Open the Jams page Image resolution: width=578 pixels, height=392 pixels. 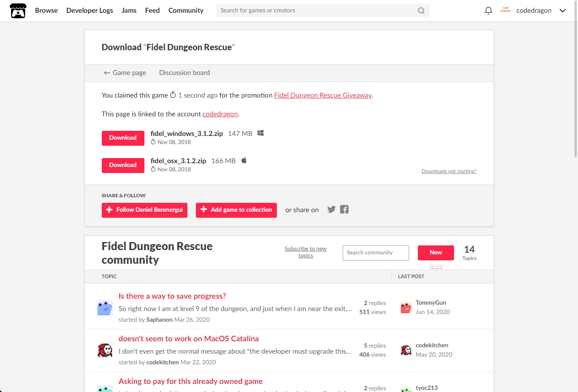[129, 11]
